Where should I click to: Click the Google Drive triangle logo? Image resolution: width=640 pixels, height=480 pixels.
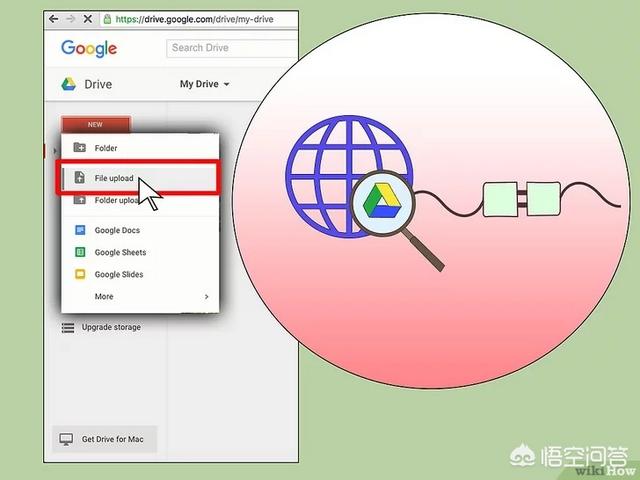(x=69, y=84)
